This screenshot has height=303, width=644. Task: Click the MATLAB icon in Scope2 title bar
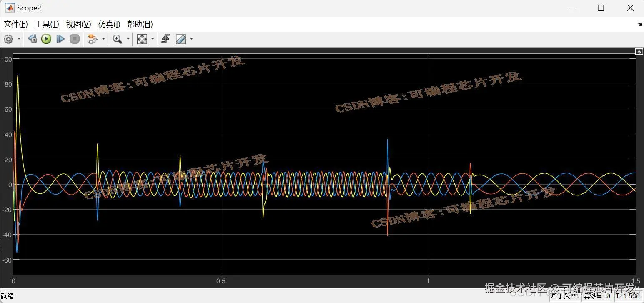[x=10, y=8]
